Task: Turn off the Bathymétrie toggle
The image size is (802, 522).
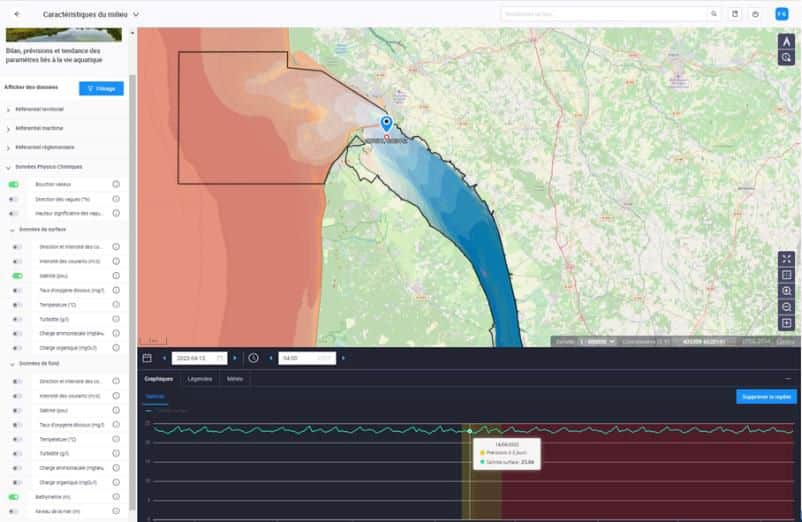Action: tap(14, 497)
